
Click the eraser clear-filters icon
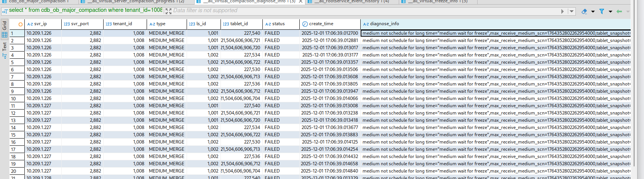[x=584, y=11]
